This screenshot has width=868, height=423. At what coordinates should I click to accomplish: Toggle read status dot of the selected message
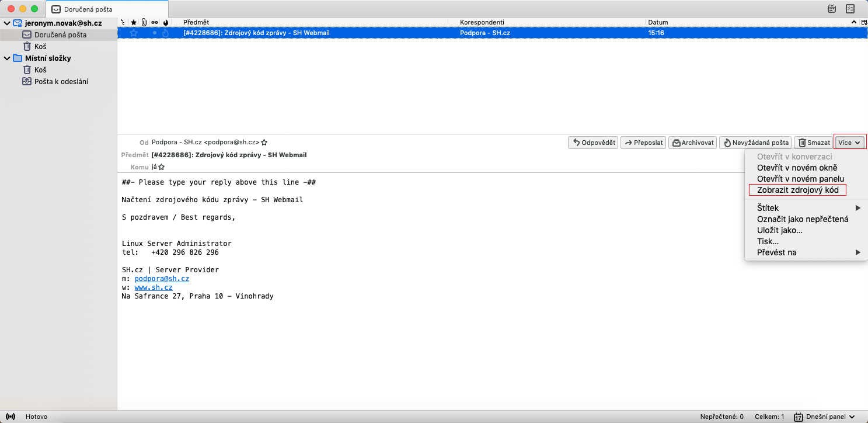155,33
